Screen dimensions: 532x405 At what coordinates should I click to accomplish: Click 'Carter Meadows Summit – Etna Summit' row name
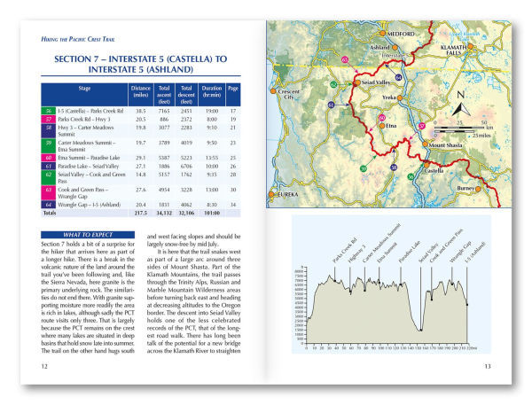pos(87,146)
